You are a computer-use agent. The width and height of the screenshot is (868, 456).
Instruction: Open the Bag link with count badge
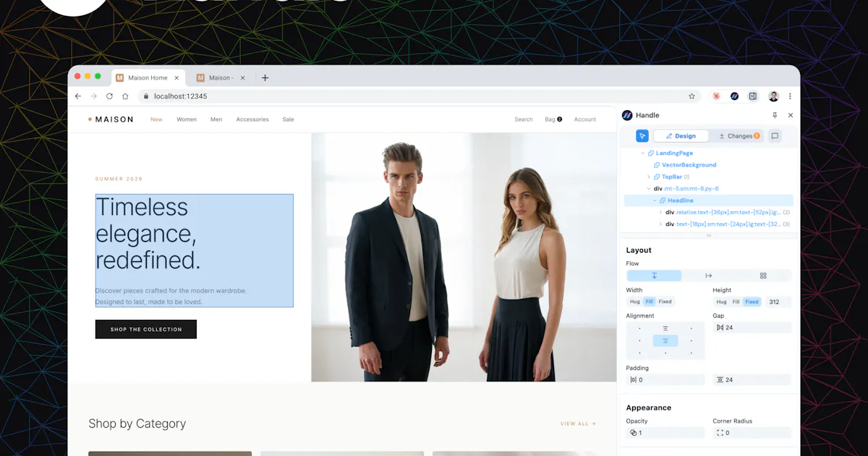[x=553, y=119]
